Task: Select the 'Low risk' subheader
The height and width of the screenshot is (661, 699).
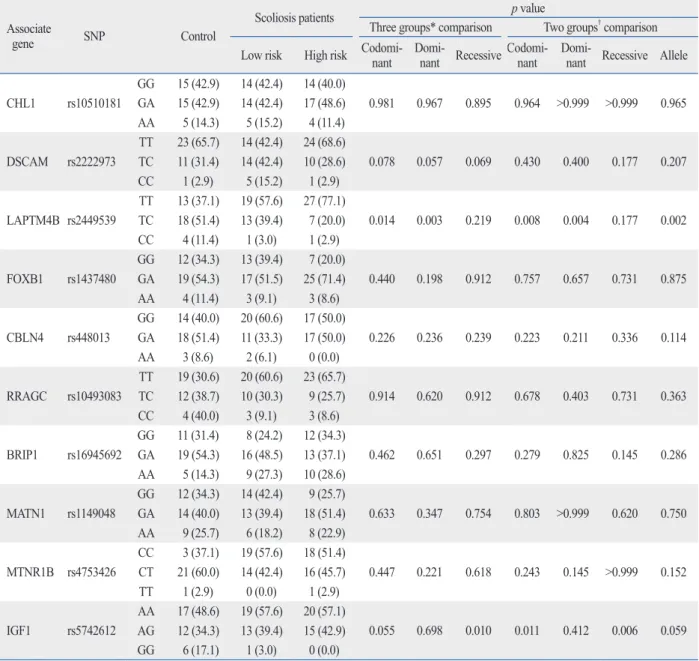Action: click(x=262, y=55)
